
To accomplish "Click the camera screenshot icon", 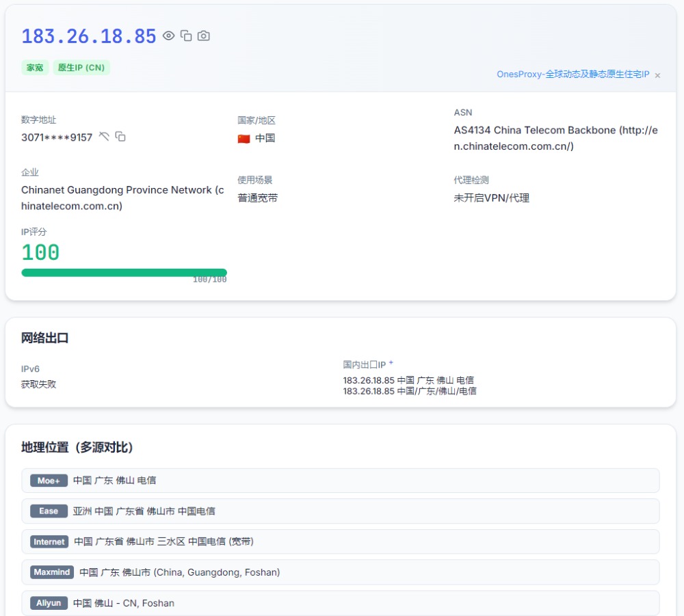I will coord(203,36).
